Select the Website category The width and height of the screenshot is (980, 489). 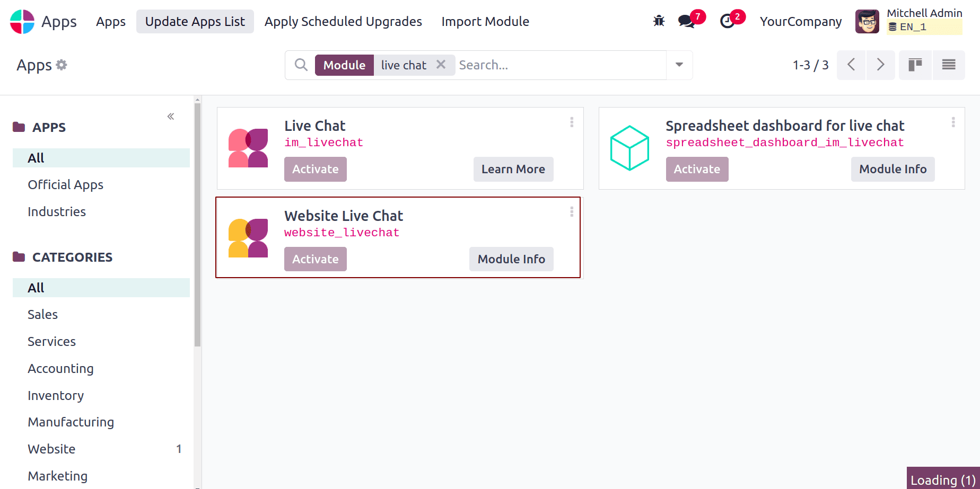point(51,449)
